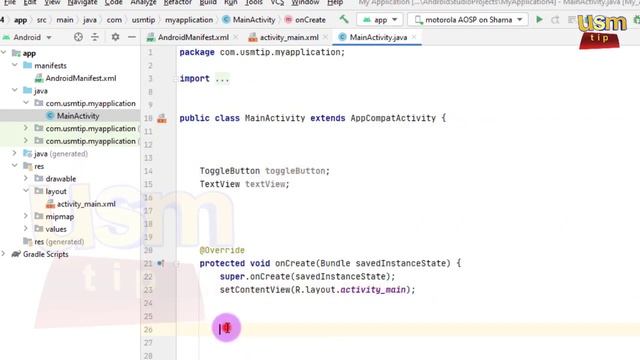Run the app with green play button

point(539,19)
